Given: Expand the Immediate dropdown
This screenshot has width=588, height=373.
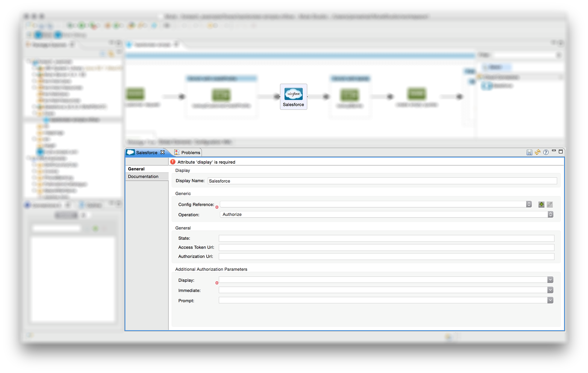Looking at the screenshot, I should coord(550,290).
